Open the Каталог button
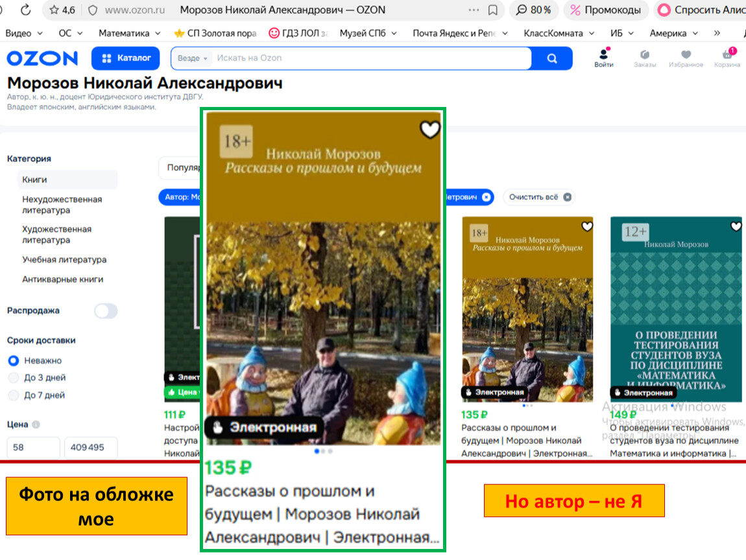Viewport: 746px width, 560px height. [x=126, y=58]
